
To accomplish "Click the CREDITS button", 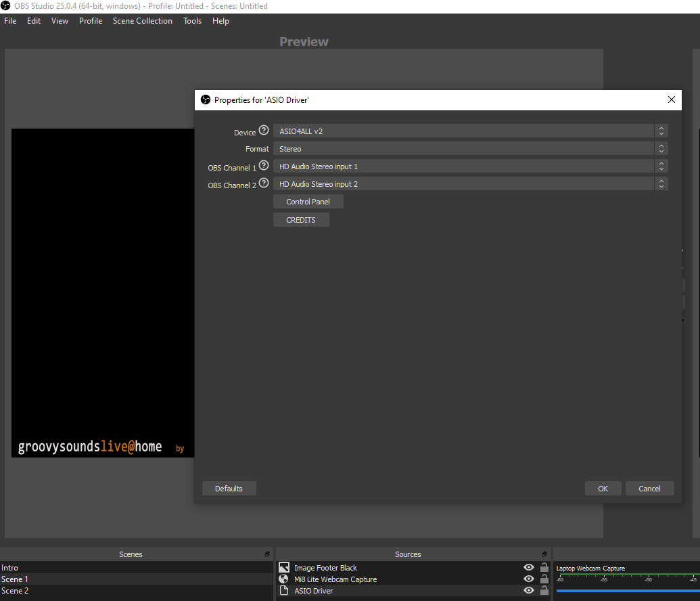I will [x=301, y=220].
